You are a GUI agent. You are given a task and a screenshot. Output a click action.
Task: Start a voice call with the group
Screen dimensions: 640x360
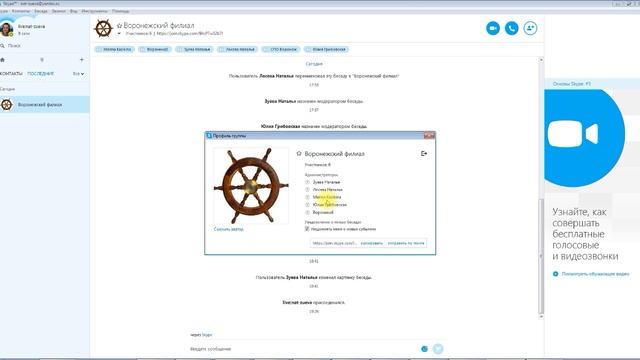(x=511, y=28)
